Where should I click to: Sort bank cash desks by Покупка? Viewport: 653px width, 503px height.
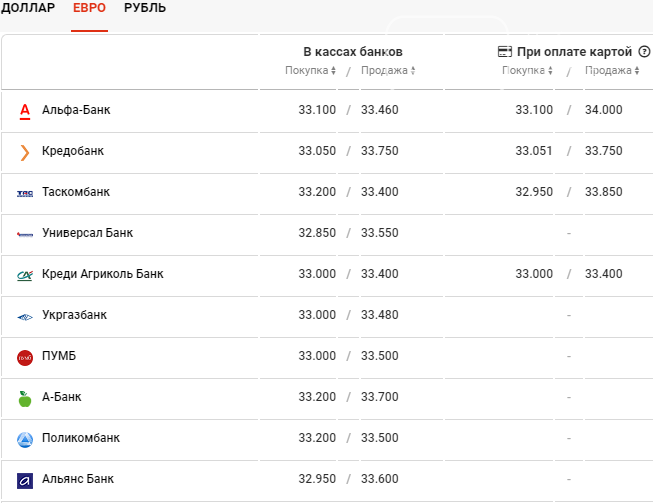point(310,70)
